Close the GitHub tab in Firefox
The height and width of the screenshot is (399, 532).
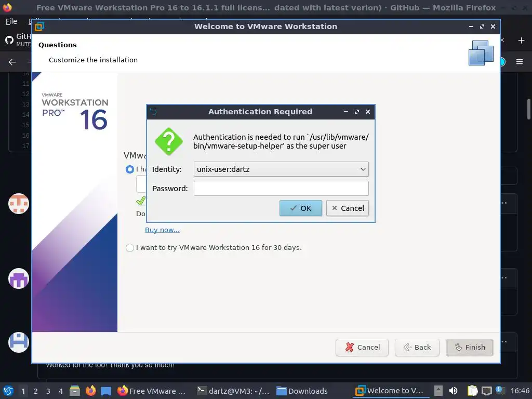502,41
